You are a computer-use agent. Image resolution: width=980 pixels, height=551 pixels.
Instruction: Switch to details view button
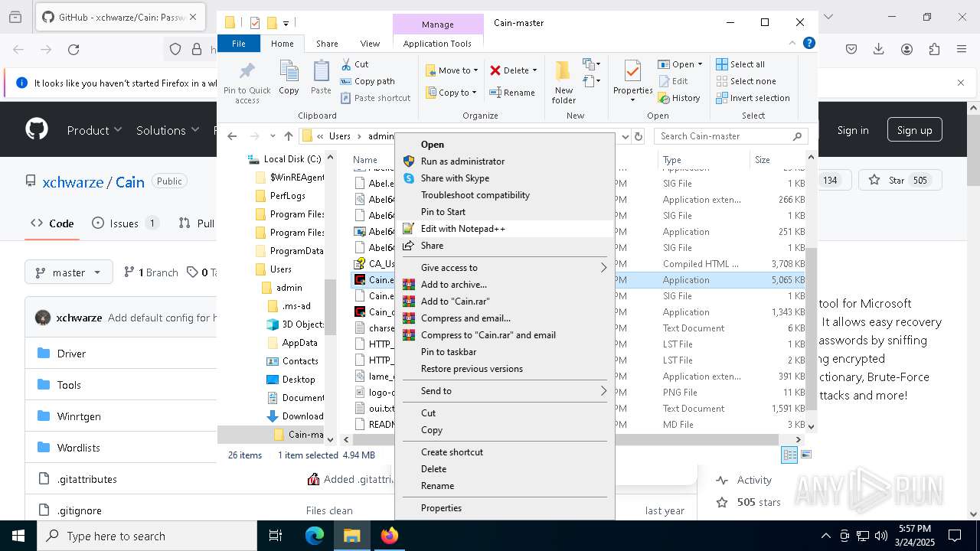click(x=789, y=455)
